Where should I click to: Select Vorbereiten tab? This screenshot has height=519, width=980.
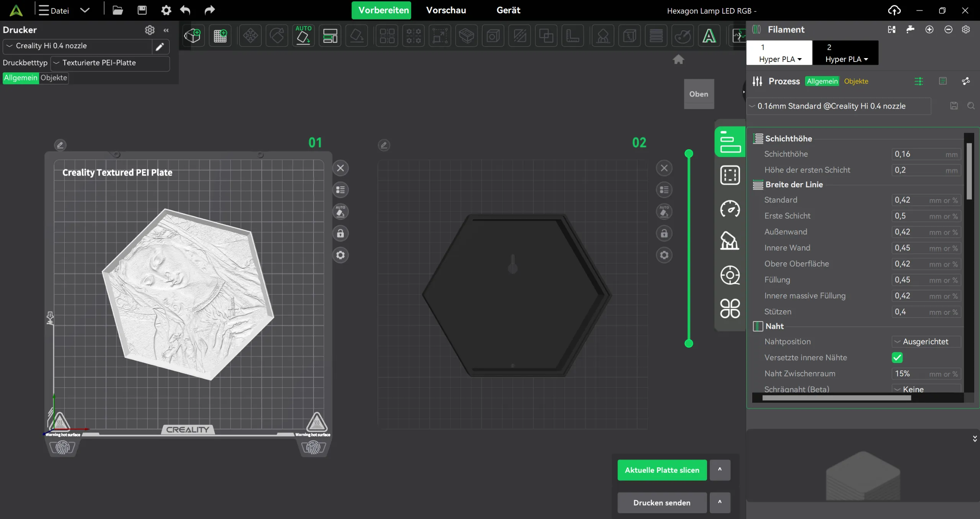[382, 10]
